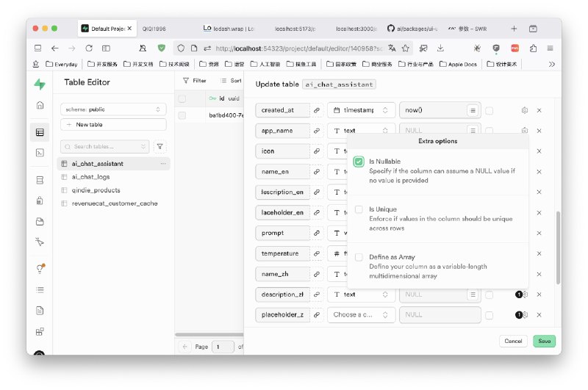The height and width of the screenshot is (390, 588).
Task: Edit foreign key link for prompt column
Action: pos(317,233)
